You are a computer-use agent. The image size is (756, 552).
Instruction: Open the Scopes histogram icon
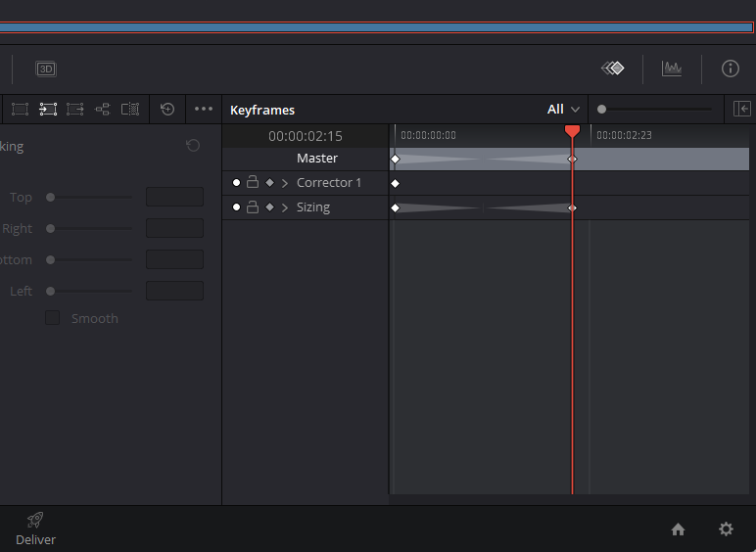(x=672, y=69)
